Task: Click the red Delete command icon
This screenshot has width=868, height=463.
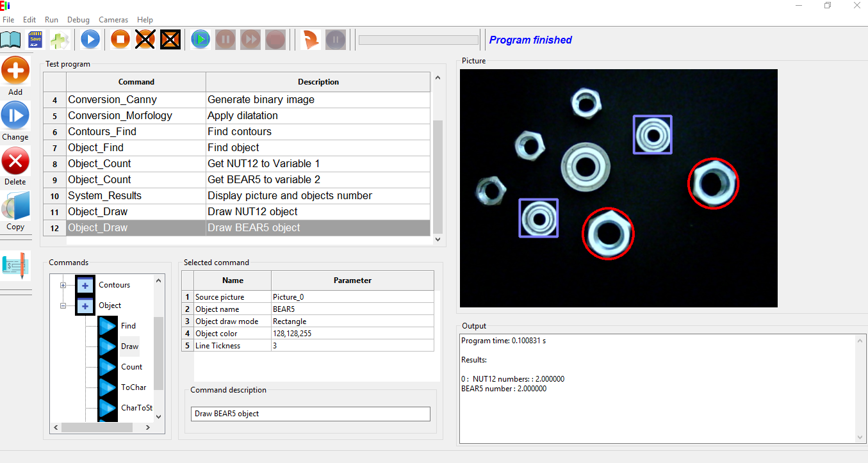Action: pos(15,161)
